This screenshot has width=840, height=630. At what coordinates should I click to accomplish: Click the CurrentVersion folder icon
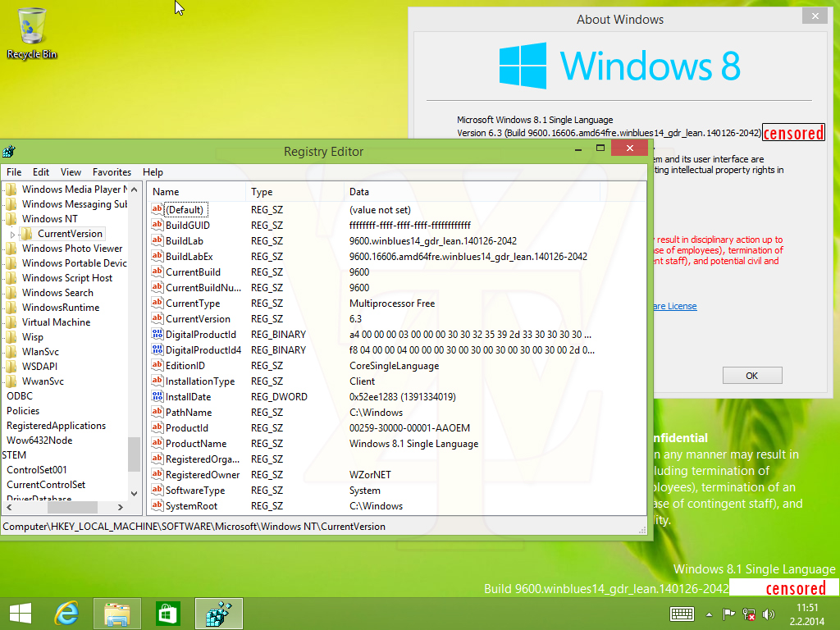point(27,234)
